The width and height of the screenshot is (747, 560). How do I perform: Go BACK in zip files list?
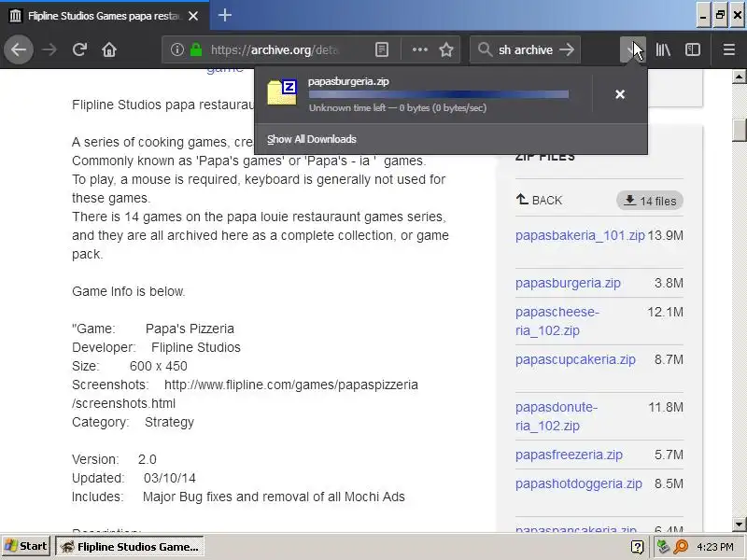539,200
